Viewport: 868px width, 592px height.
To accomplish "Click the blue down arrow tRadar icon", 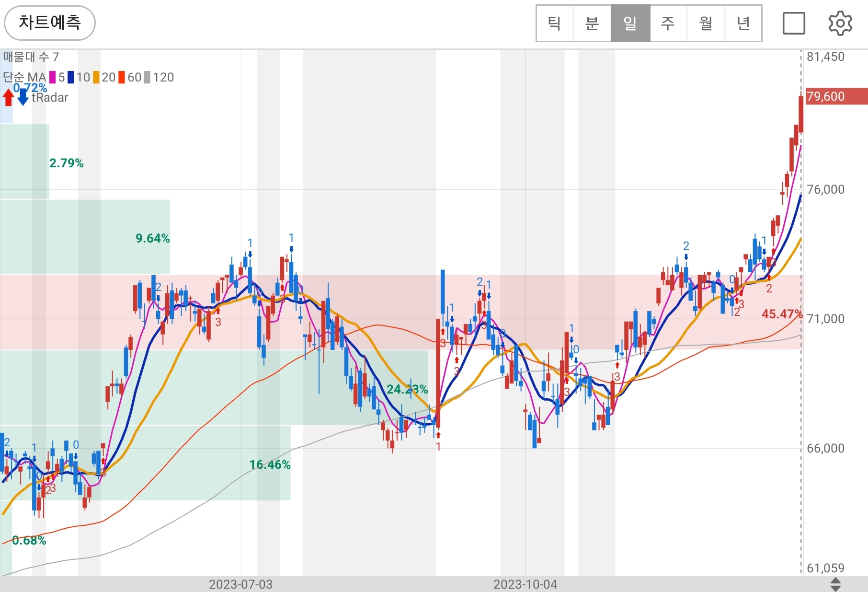I will (x=23, y=97).
